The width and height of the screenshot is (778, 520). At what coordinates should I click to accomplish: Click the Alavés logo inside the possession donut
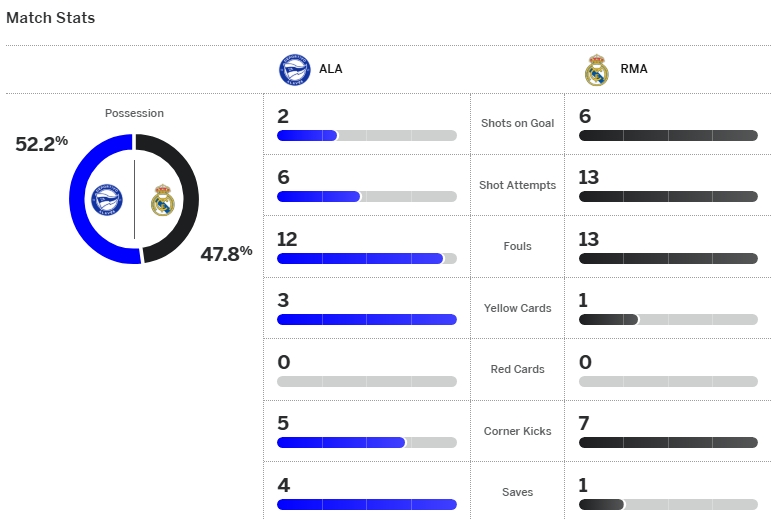(106, 200)
